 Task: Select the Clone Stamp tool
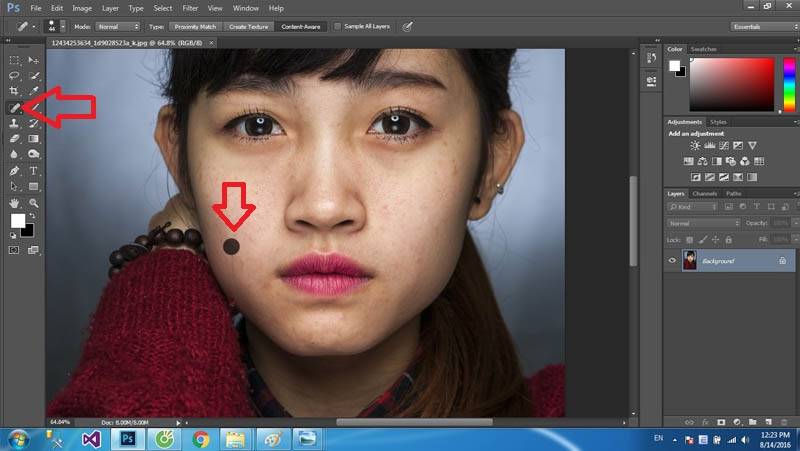coord(14,123)
